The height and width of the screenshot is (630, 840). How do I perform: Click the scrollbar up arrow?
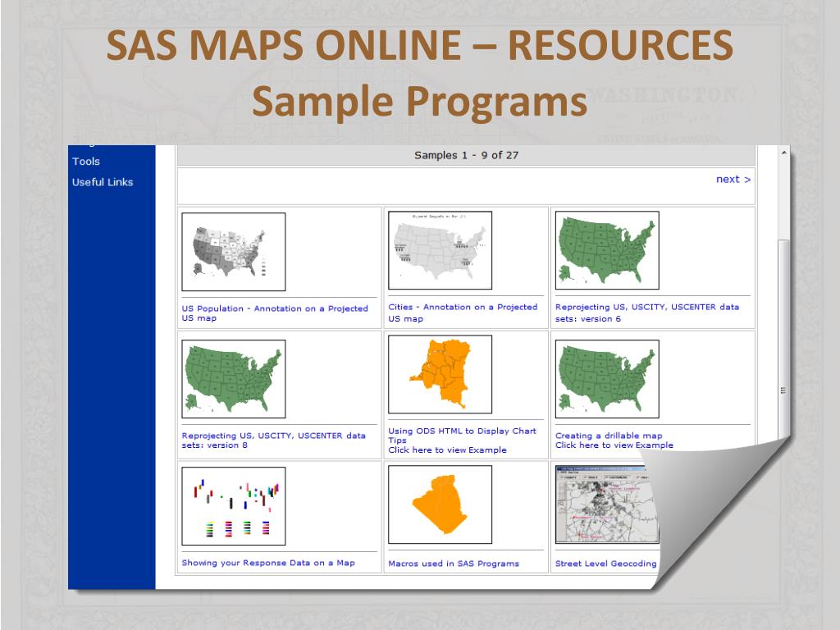(x=783, y=153)
